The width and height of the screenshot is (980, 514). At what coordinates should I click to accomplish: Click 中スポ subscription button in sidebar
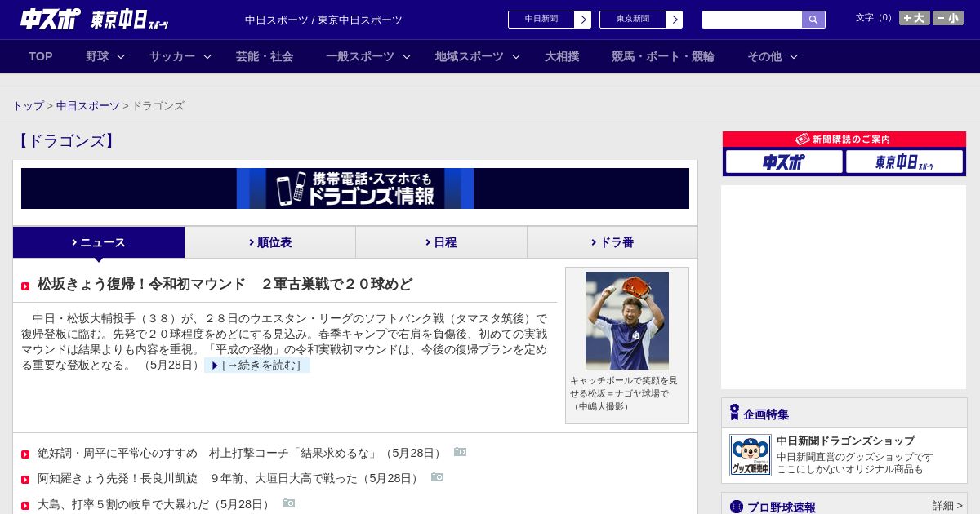pos(784,162)
